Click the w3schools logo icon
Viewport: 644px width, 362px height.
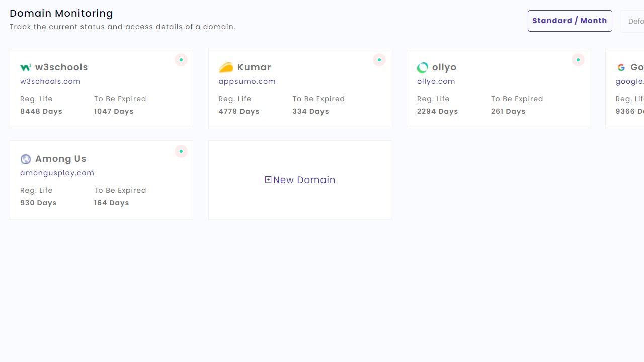pyautogui.click(x=25, y=67)
